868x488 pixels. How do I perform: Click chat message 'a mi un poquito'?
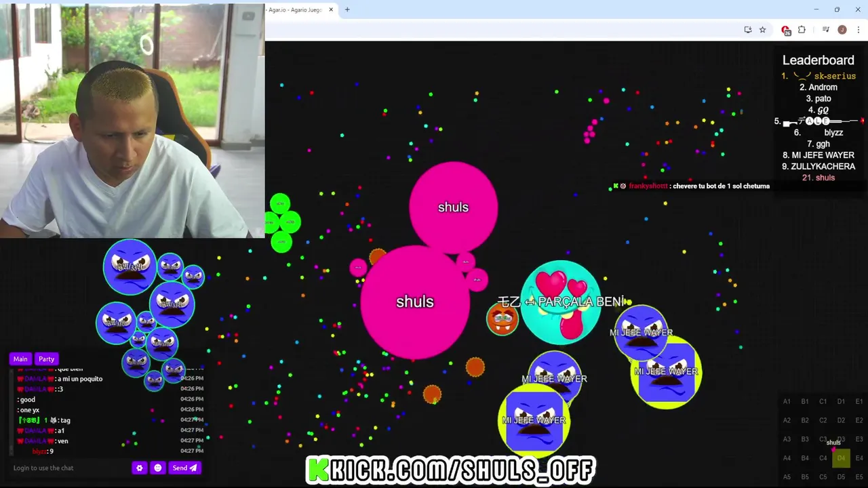point(60,379)
